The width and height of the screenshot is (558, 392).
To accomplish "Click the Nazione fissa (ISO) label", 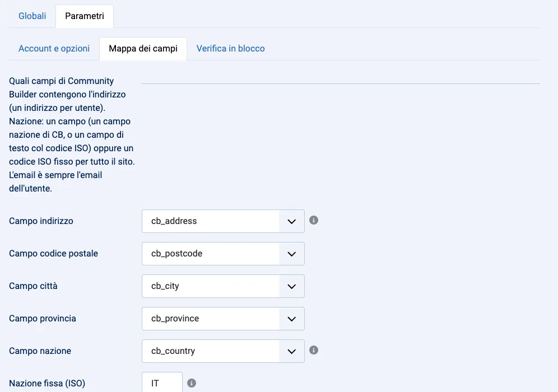I will pyautogui.click(x=47, y=384).
